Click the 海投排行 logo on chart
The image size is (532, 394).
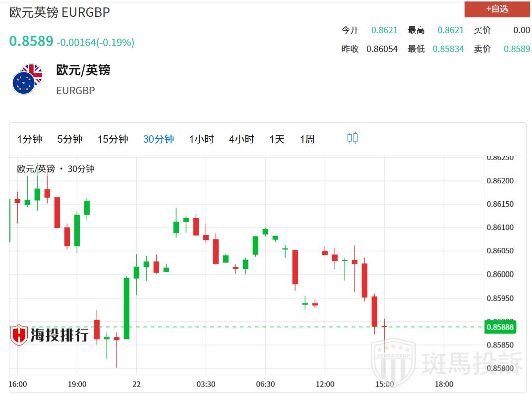[x=50, y=335]
